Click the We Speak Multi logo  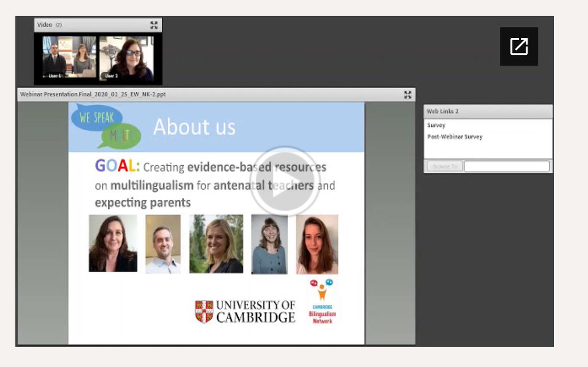[x=106, y=126]
